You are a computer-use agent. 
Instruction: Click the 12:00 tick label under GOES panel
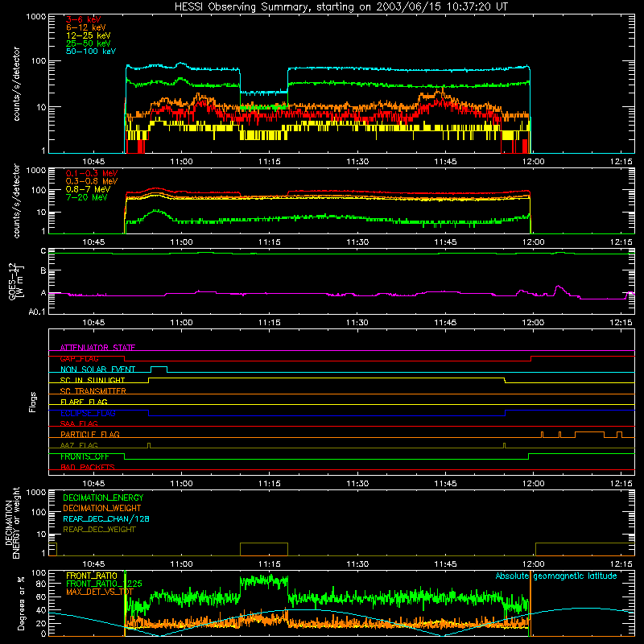click(x=533, y=323)
